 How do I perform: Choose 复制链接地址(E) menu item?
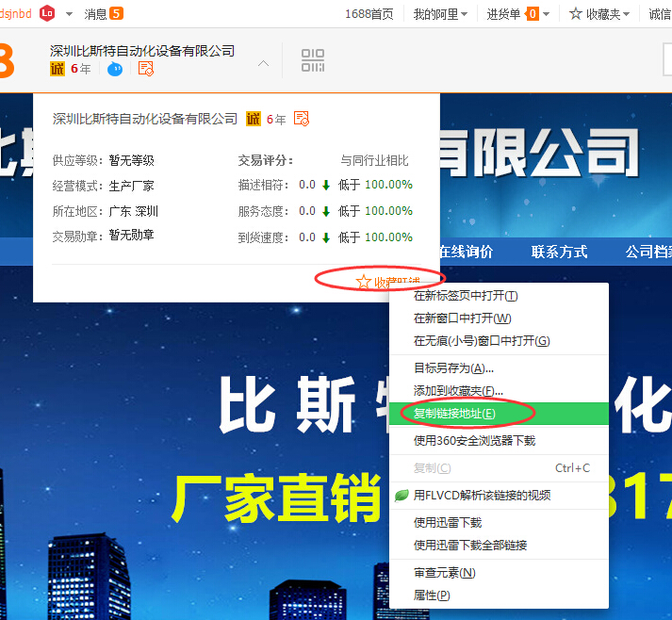pos(499,414)
